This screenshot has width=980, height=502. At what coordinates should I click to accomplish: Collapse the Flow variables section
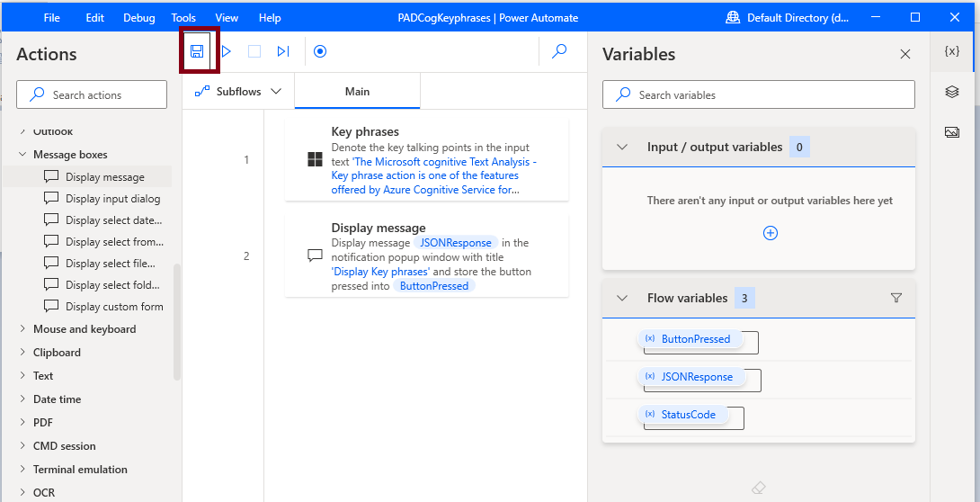coord(622,298)
